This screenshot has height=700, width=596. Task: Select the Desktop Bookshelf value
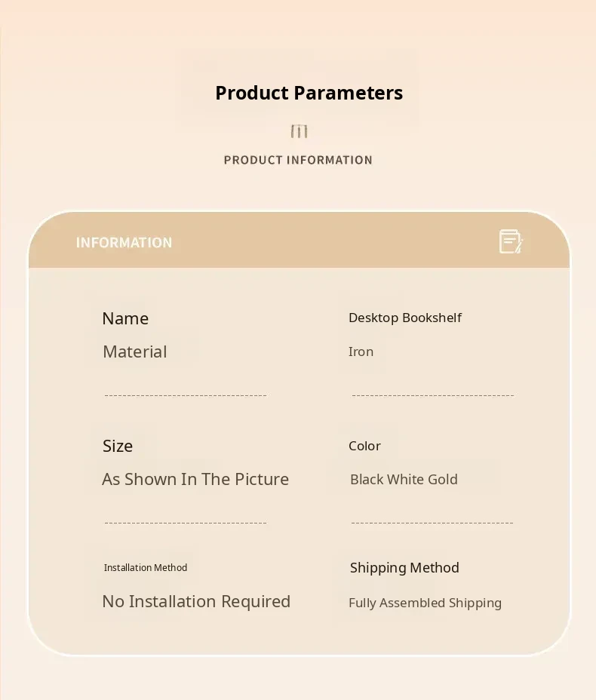click(x=404, y=318)
